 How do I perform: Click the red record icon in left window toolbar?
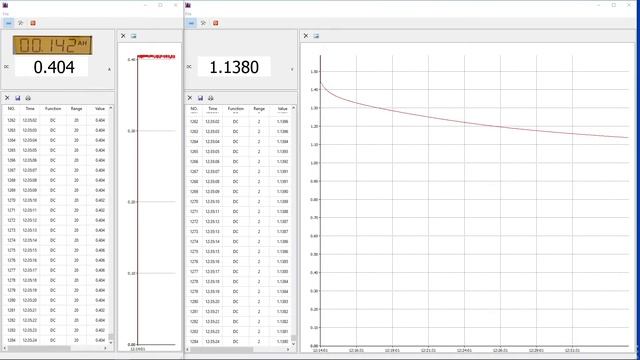[x=33, y=23]
